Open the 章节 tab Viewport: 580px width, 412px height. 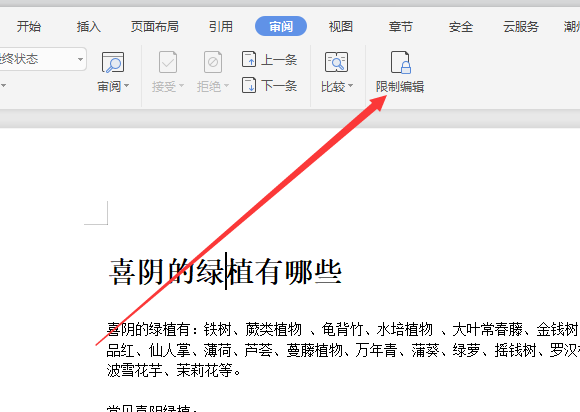click(401, 27)
